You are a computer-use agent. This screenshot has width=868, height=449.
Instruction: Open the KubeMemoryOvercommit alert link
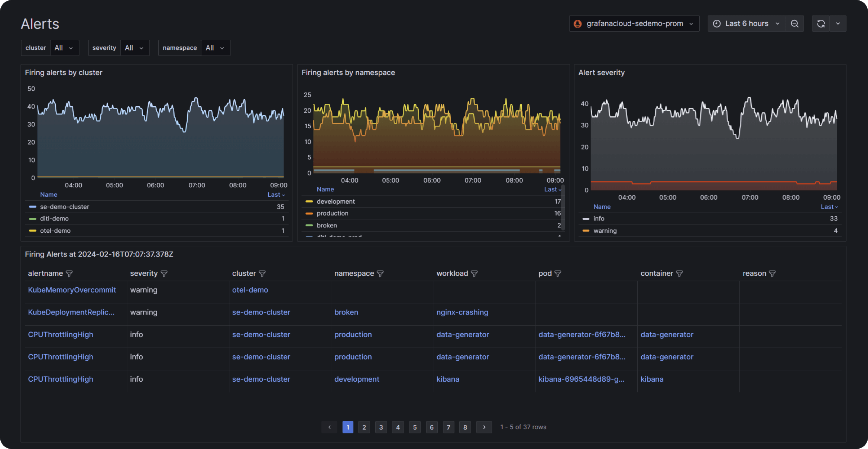click(x=72, y=290)
